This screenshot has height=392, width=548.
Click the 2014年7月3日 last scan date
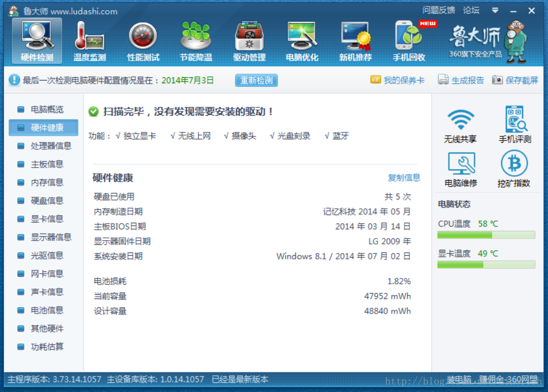pyautogui.click(x=188, y=81)
